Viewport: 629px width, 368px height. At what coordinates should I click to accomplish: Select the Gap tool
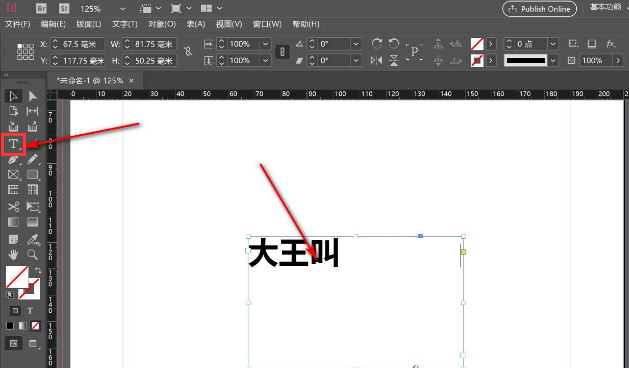coord(32,111)
